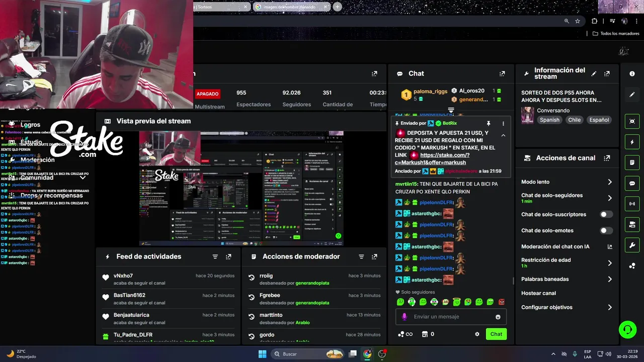Click the pencil edit icon in right sidebar
The image size is (644, 362).
[x=632, y=94]
